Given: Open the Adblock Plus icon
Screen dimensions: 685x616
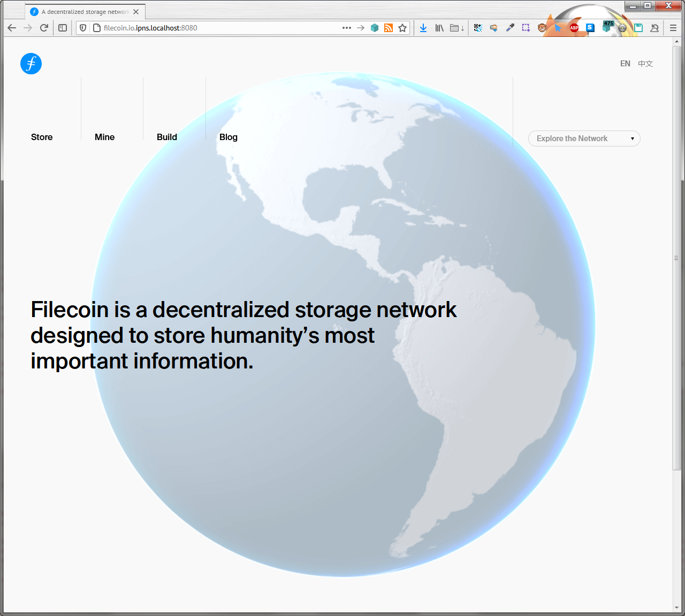Looking at the screenshot, I should pos(574,28).
